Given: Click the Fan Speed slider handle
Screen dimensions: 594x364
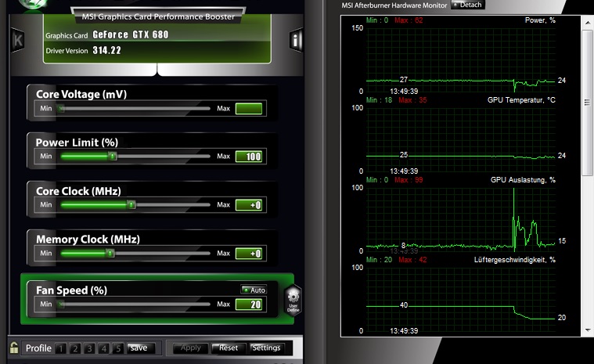Looking at the screenshot, I should 61,305.
